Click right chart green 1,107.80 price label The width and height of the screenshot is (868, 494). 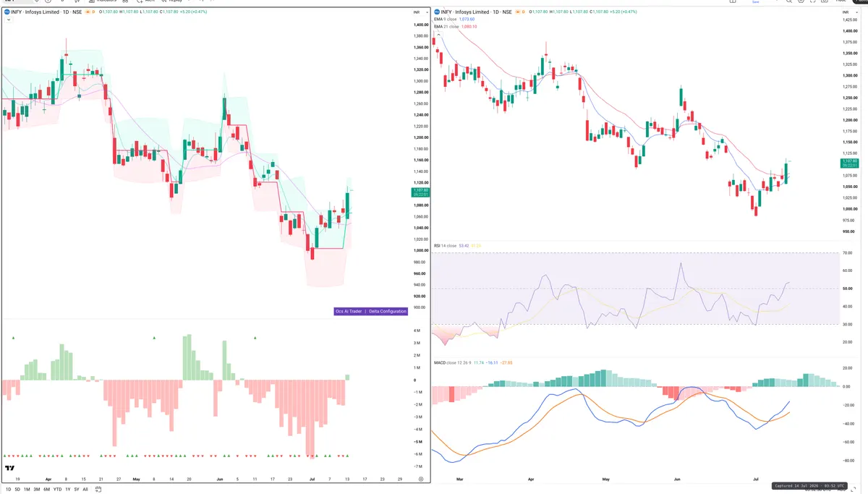(849, 163)
